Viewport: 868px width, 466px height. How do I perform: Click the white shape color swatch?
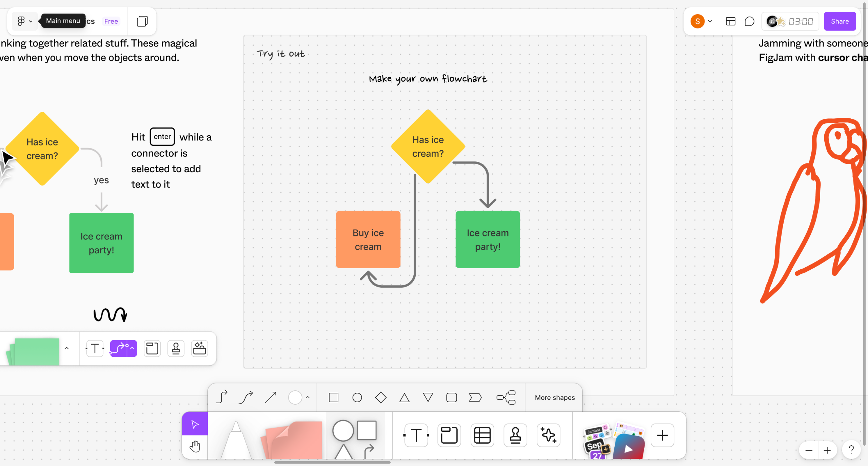(295, 397)
